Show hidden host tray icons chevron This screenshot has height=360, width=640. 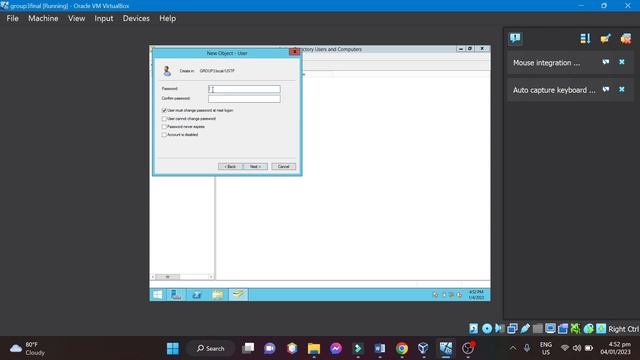(x=513, y=348)
